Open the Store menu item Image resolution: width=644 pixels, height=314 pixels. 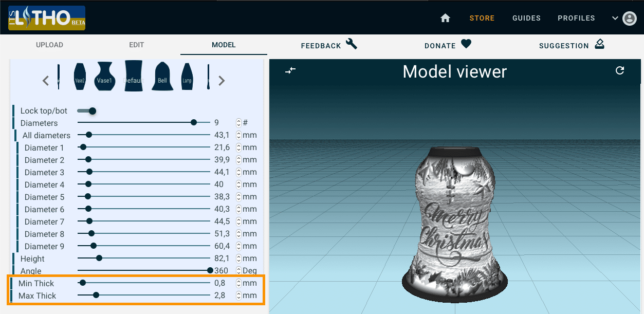pos(482,18)
